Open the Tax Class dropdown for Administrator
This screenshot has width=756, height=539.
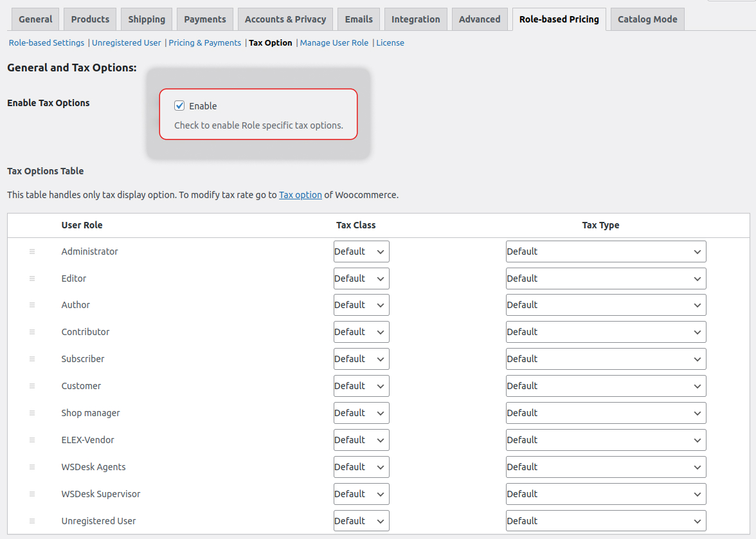tap(361, 251)
